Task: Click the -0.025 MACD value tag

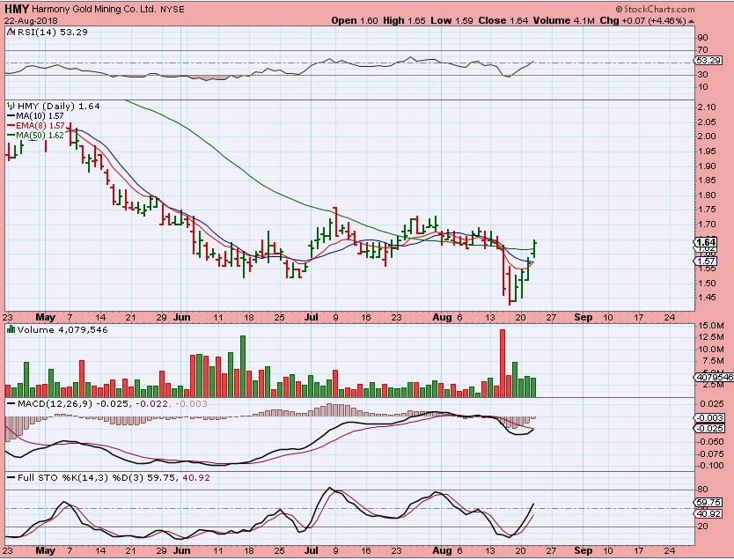Action: coord(708,429)
